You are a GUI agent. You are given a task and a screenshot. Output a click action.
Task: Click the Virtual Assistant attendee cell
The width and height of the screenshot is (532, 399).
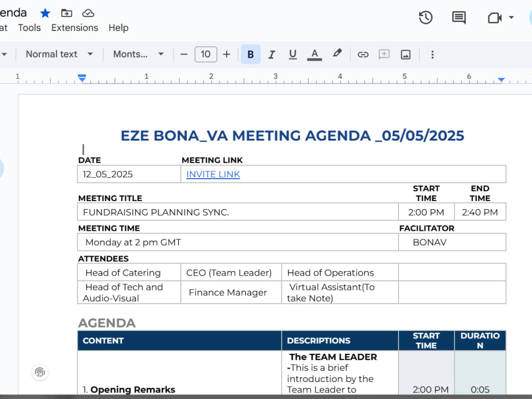click(340, 293)
